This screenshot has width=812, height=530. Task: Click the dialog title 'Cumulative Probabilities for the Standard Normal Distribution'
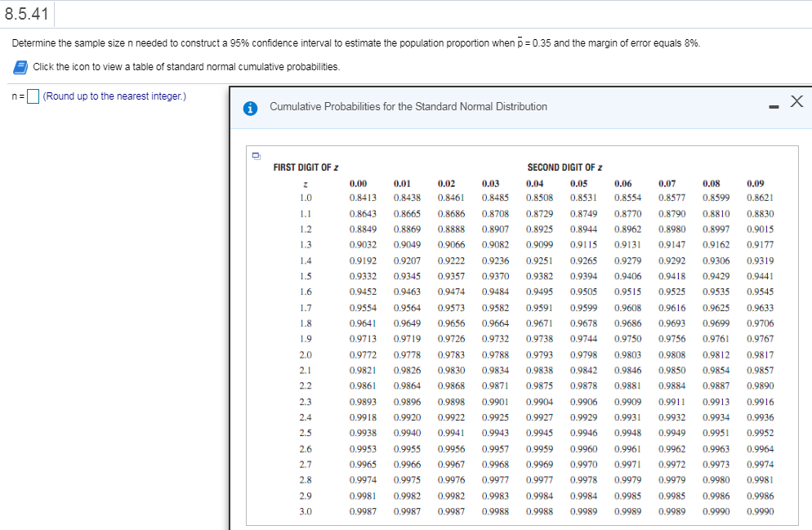click(x=408, y=107)
